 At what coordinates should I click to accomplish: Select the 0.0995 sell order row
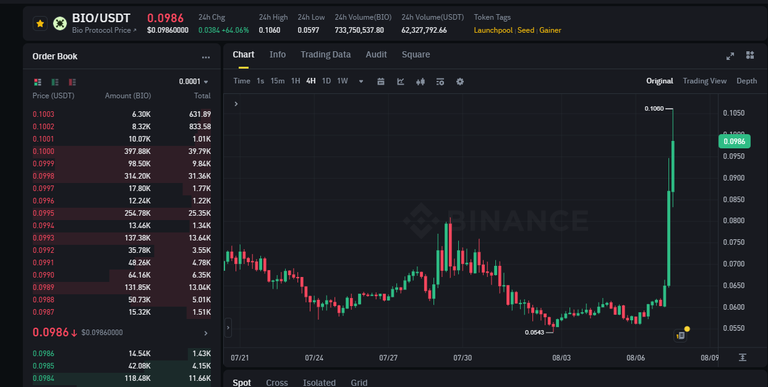(x=121, y=214)
